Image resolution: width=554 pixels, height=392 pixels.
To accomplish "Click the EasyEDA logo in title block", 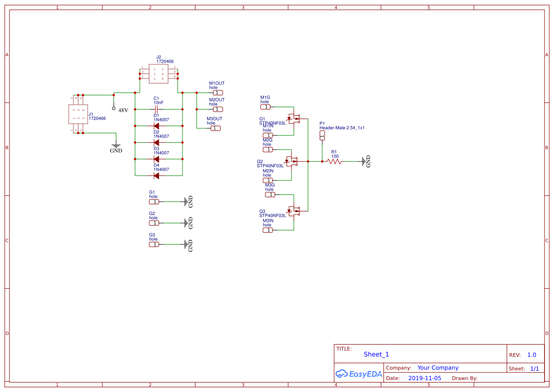I will click(x=358, y=374).
